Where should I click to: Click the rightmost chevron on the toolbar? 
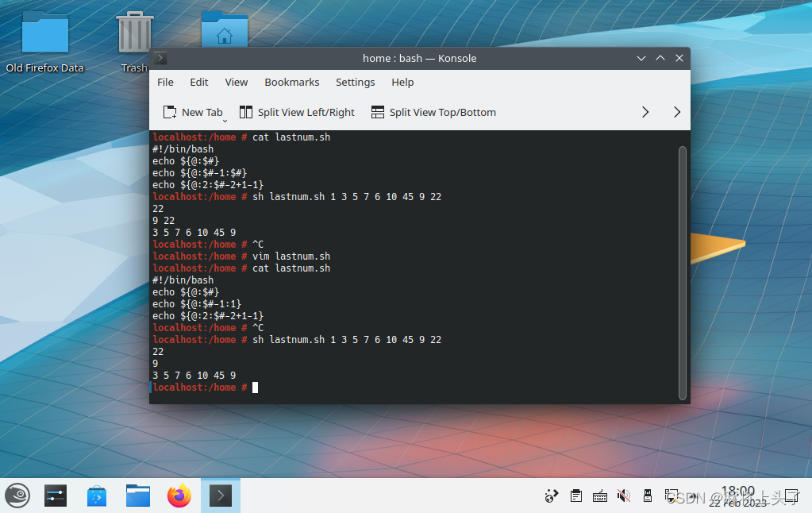point(676,112)
